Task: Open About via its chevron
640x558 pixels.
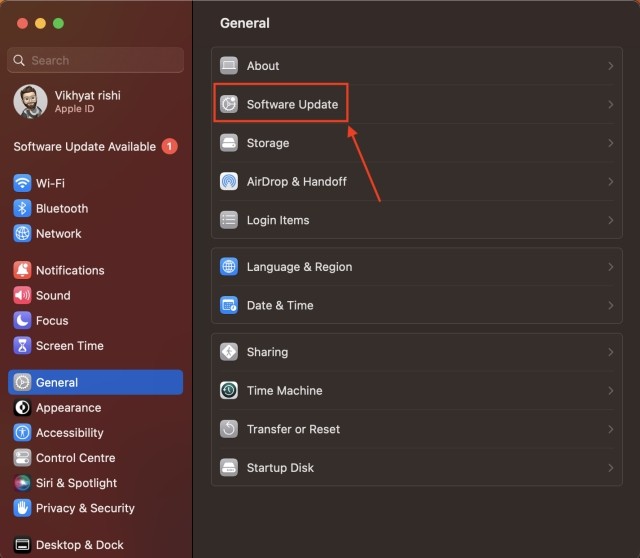Action: 611,66
